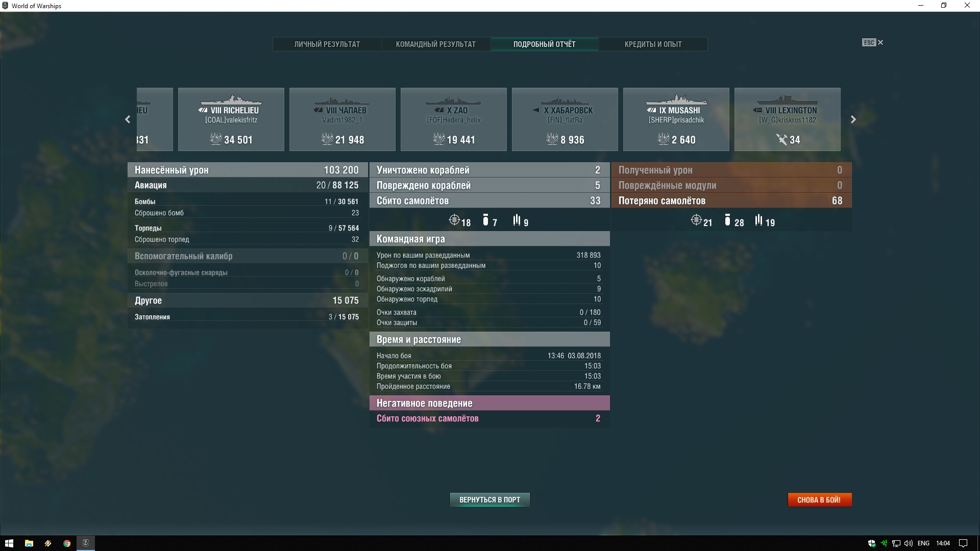Select the ПОДРОБНЫЙ ОТЧЁТ tab
The image size is (980, 551).
tap(545, 44)
